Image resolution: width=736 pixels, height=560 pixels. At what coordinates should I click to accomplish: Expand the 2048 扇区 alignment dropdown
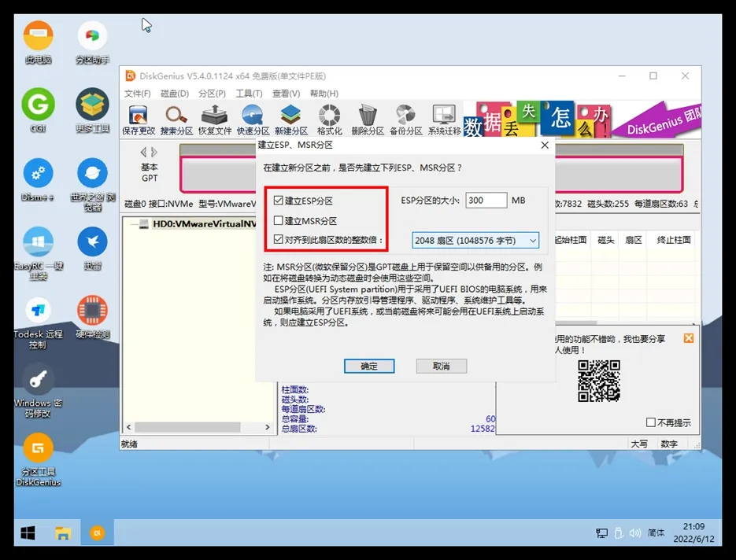click(x=475, y=240)
